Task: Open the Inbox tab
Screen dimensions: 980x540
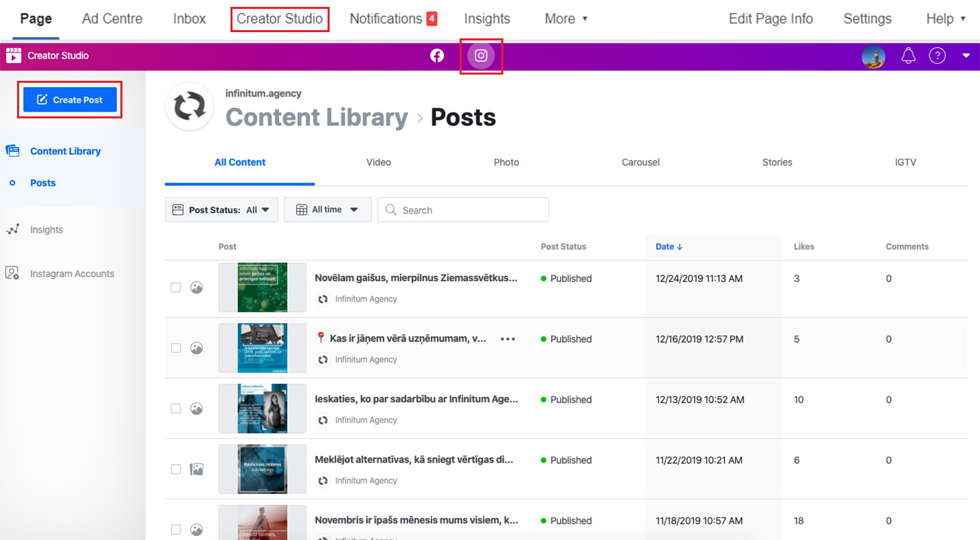Action: coord(189,19)
